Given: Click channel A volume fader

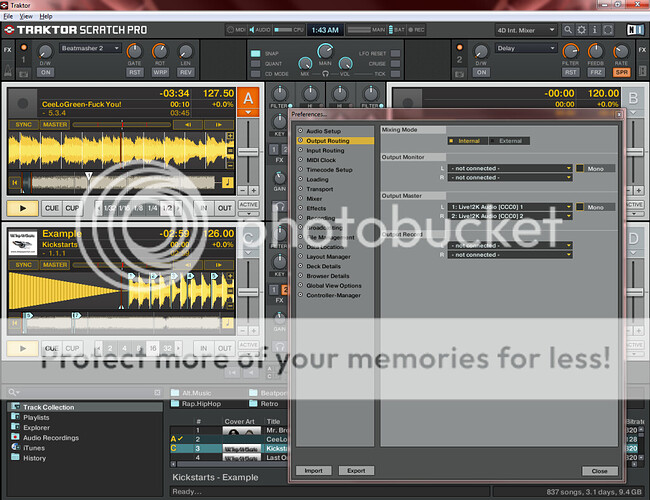Looking at the screenshot, I should pyautogui.click(x=248, y=152).
